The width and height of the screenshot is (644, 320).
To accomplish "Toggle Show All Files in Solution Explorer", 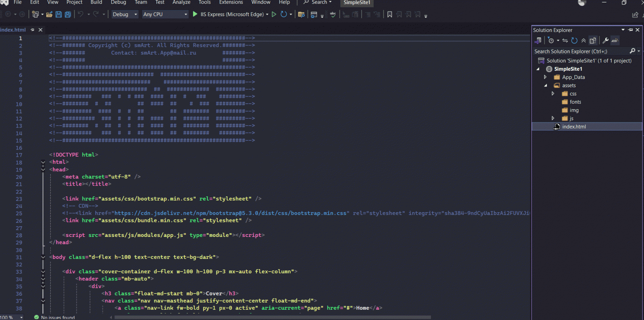I will 592,41.
